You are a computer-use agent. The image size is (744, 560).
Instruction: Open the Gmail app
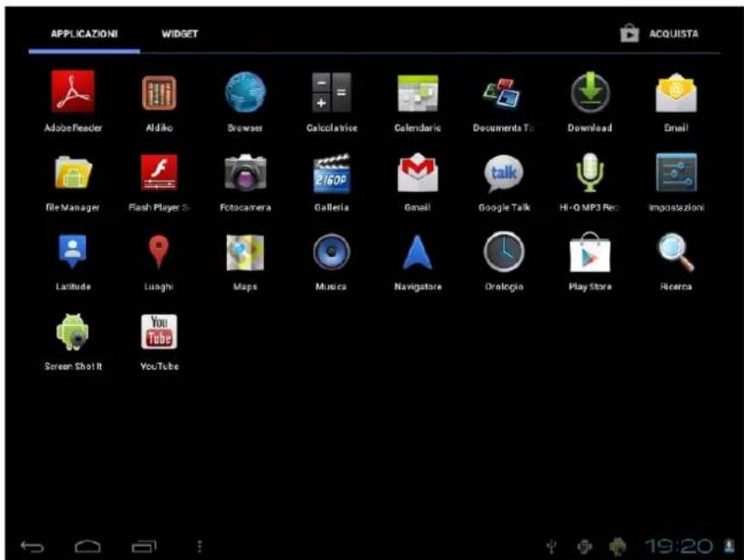click(417, 172)
